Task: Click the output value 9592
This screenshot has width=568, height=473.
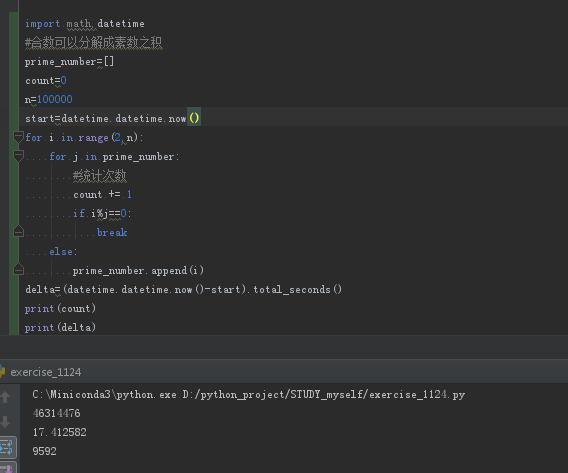Action: click(45, 451)
